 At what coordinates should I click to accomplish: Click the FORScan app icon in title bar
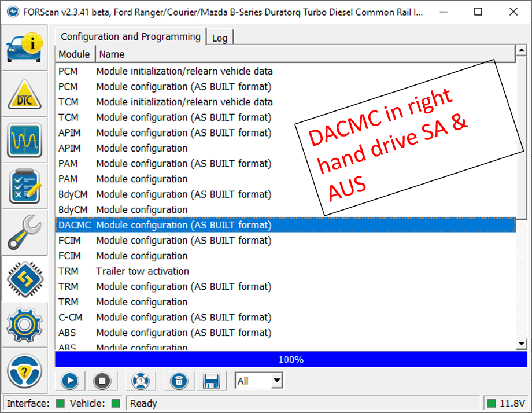pos(13,12)
